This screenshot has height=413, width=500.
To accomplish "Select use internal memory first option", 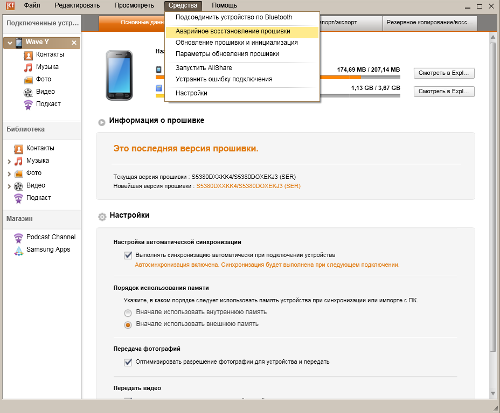I will 128,313.
